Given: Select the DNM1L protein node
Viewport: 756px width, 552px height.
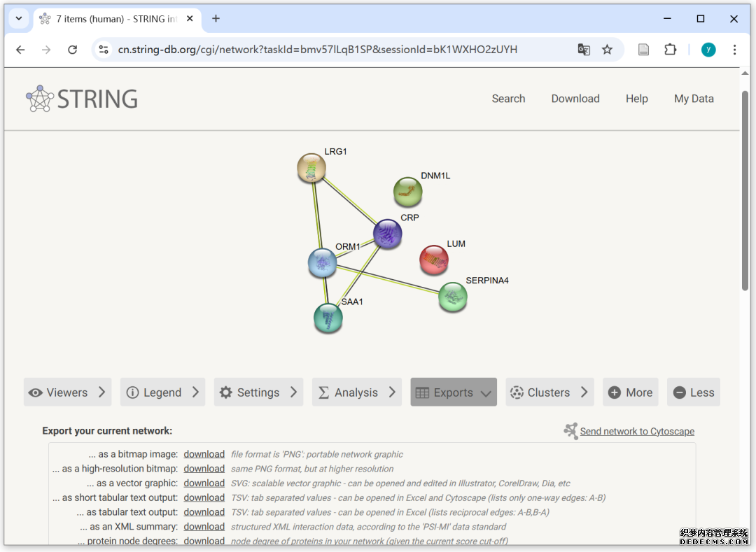Looking at the screenshot, I should [408, 191].
